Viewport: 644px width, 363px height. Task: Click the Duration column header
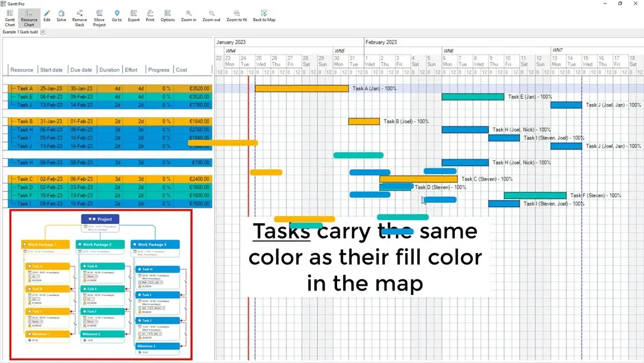(110, 69)
